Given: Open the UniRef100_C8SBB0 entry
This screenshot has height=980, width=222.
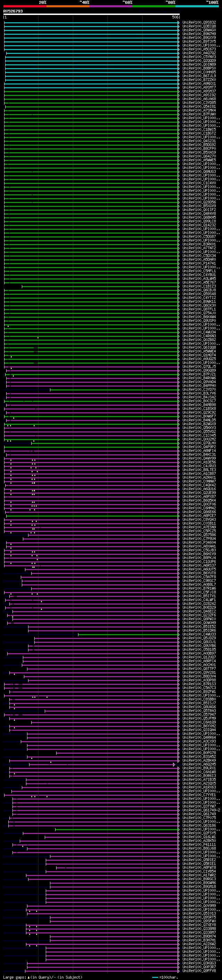Looking at the screenshot, I should click(199, 699).
